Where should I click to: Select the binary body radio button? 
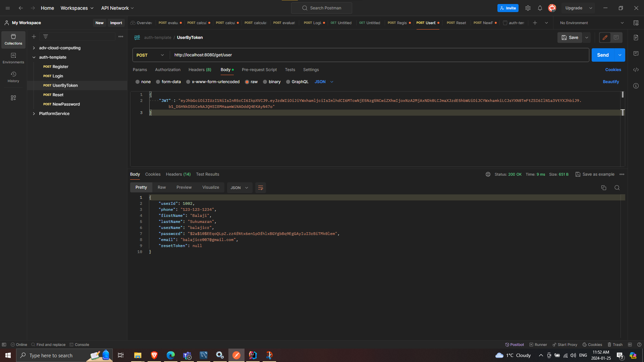click(265, 82)
